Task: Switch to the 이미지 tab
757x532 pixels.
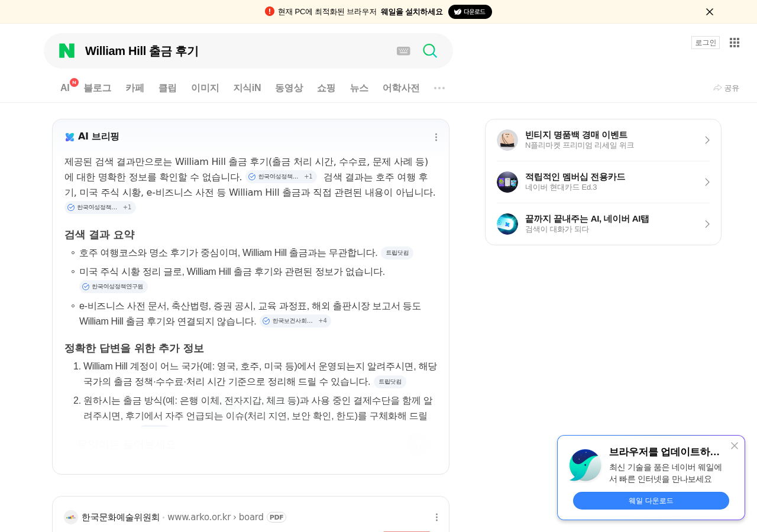Action: pos(205,88)
